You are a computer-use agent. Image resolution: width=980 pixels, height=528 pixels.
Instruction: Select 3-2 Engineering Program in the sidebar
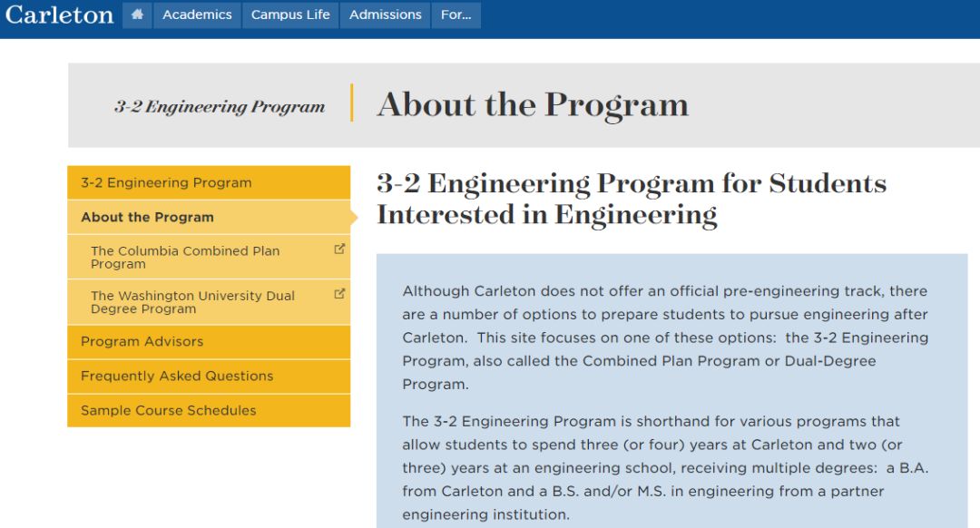166,182
